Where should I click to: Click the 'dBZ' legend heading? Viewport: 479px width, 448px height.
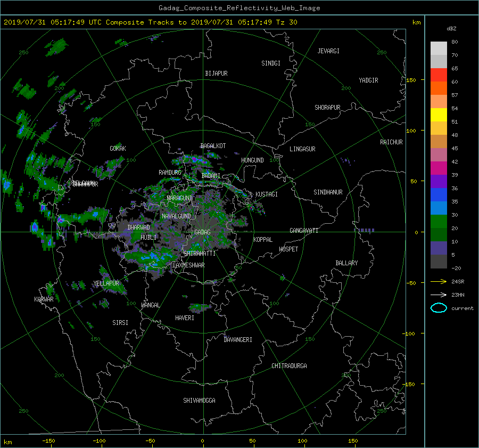[451, 28]
